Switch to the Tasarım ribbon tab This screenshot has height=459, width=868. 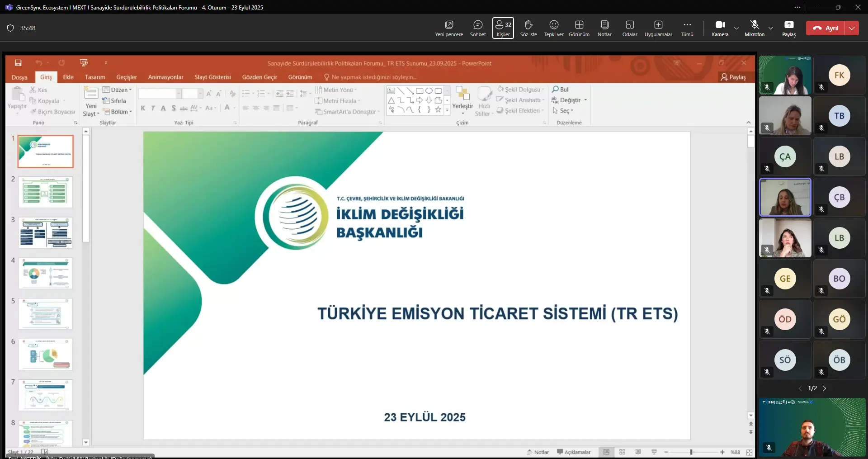coord(95,77)
